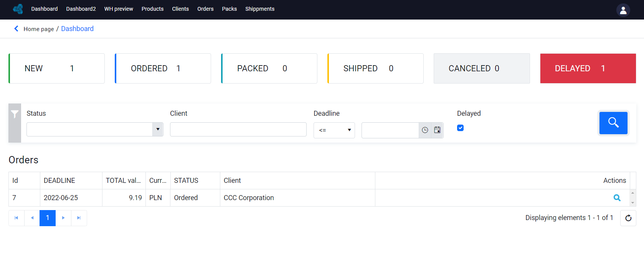This screenshot has width=644, height=253.
Task: Open the Products menu item
Action: 152,9
